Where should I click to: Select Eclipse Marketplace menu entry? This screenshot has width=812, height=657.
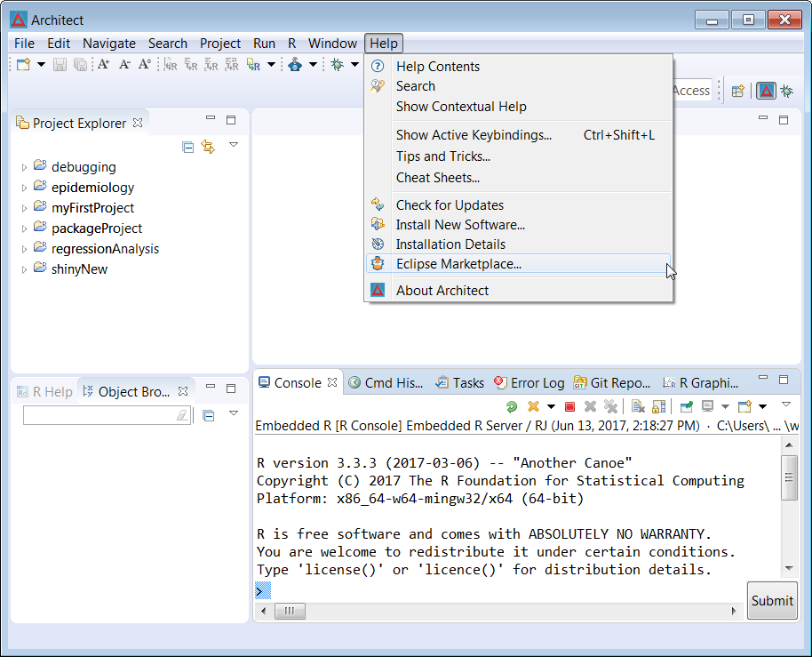click(518, 264)
